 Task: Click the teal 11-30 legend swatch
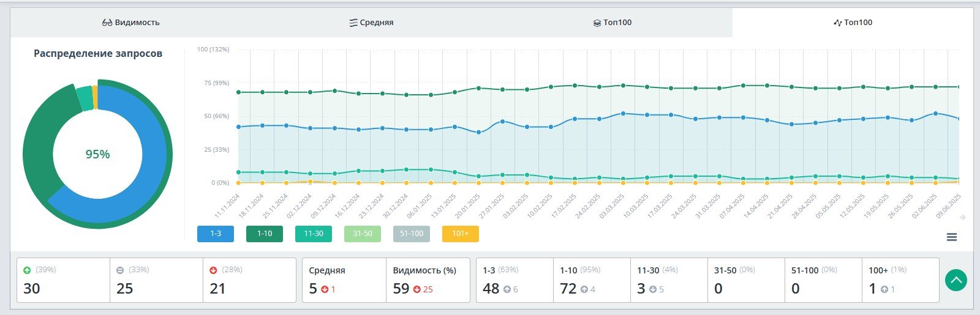(x=314, y=234)
